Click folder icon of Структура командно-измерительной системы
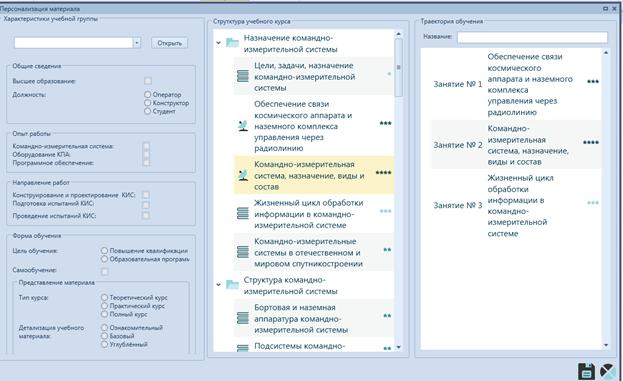 point(232,284)
